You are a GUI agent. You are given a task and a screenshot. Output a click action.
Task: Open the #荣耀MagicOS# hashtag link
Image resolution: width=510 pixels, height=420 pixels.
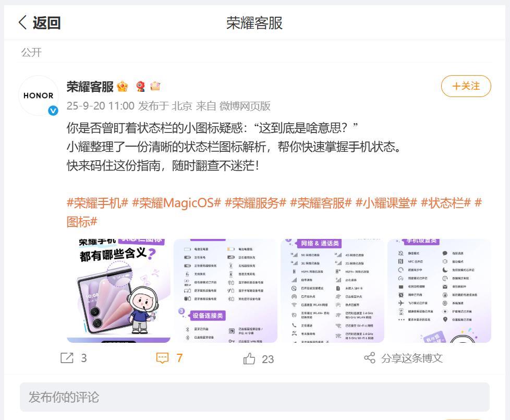177,203
